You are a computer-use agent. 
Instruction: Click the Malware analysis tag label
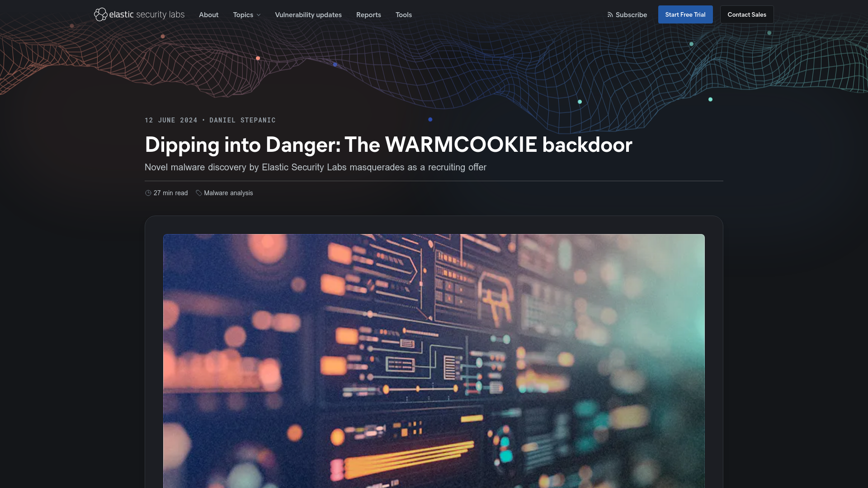coord(228,192)
